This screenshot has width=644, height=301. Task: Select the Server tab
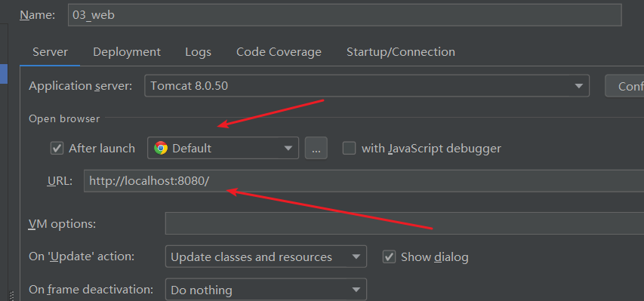[50, 52]
